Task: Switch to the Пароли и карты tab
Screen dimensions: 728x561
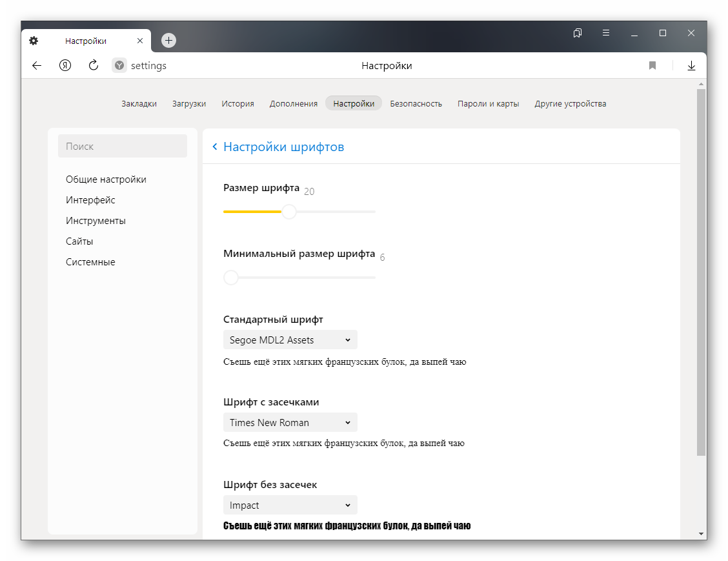Action: coord(488,103)
